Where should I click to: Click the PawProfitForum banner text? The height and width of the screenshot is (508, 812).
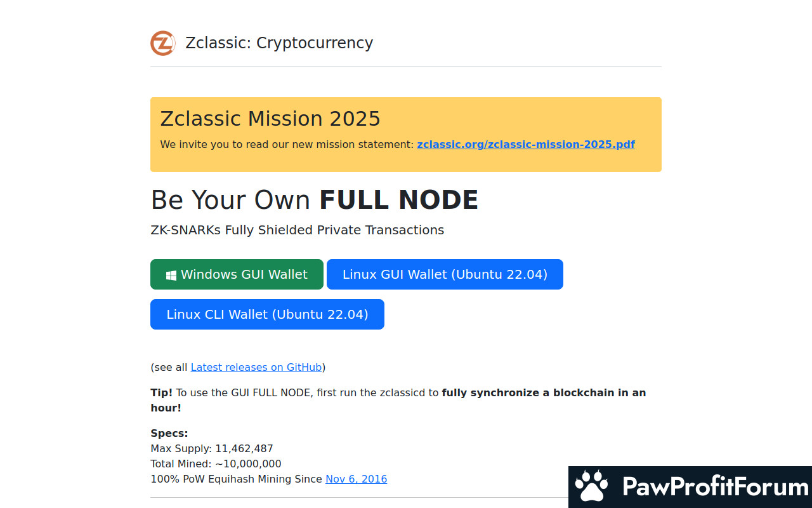pyautogui.click(x=715, y=487)
